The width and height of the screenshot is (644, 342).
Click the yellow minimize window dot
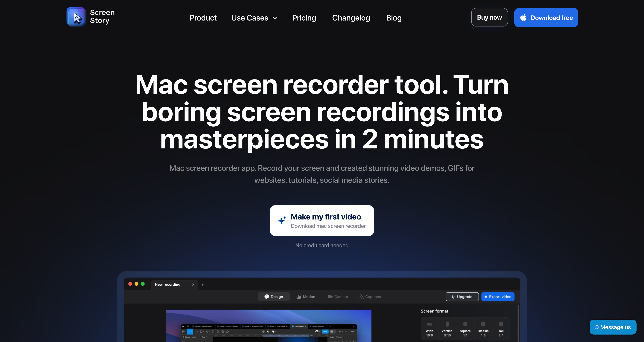coord(137,284)
